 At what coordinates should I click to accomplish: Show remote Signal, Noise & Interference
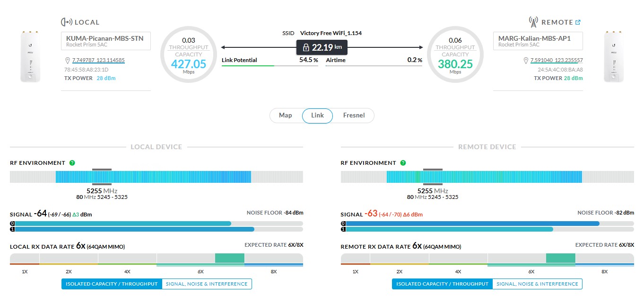tap(537, 284)
